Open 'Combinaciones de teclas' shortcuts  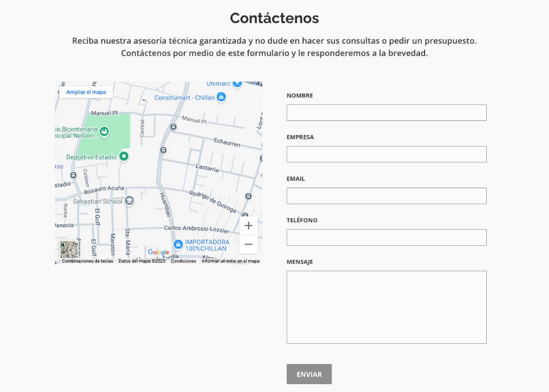pos(87,261)
